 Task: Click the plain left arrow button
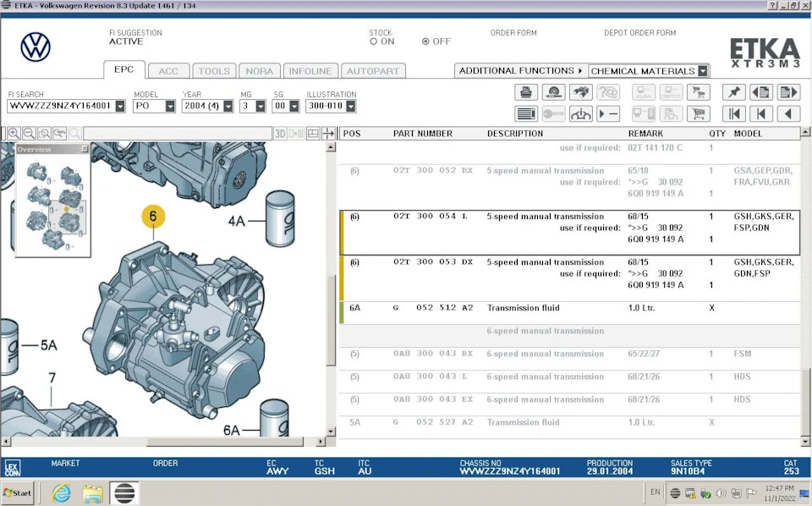click(x=788, y=113)
